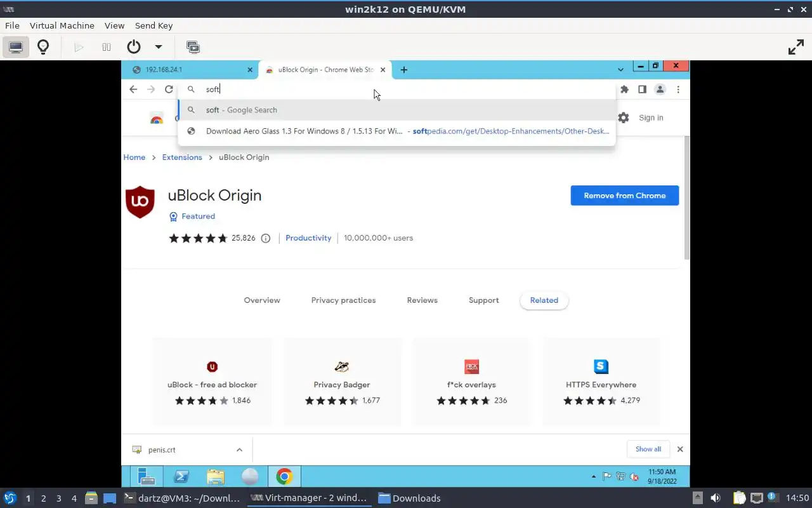Open the shutdown options dropdown arrow
The image size is (812, 508).
tap(159, 47)
